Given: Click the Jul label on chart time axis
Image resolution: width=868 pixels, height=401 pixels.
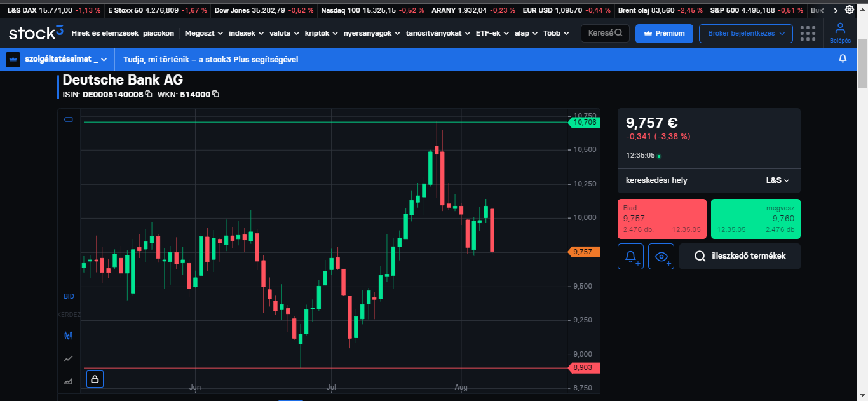Looking at the screenshot, I should [x=330, y=386].
